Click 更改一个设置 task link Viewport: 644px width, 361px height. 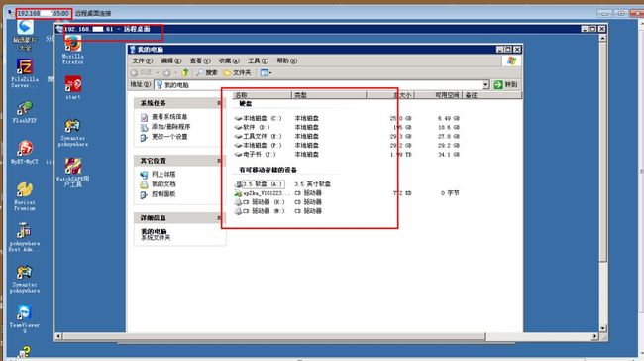[164, 137]
